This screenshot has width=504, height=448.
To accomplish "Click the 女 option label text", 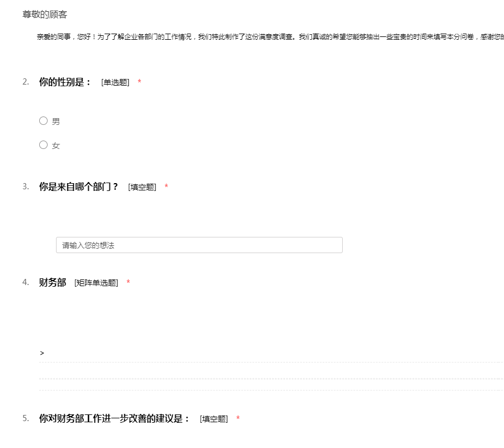I will pyautogui.click(x=56, y=146).
